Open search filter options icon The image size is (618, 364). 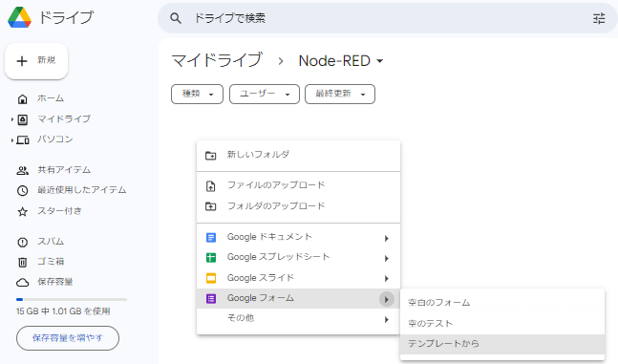[x=599, y=18]
